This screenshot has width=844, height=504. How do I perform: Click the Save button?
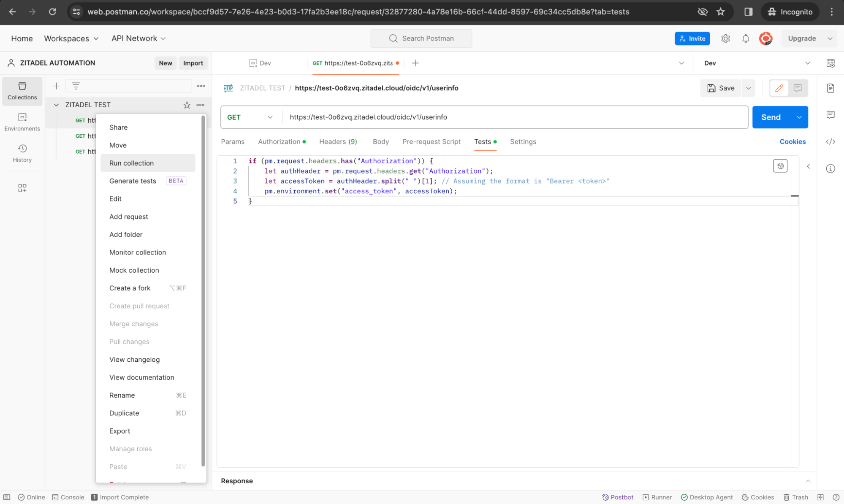pyautogui.click(x=721, y=88)
